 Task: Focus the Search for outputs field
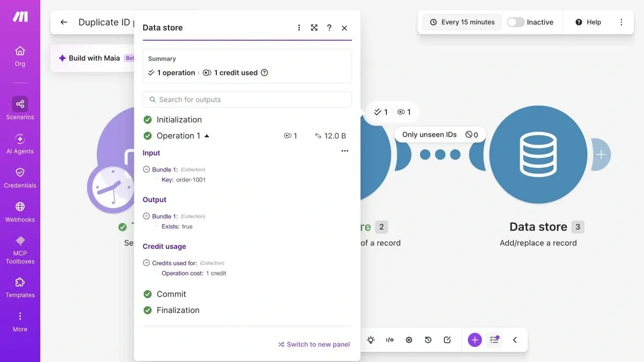tap(247, 100)
